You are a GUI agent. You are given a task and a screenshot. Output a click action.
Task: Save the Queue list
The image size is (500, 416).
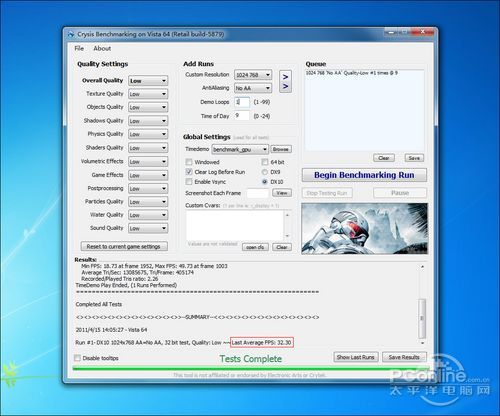coord(414,158)
